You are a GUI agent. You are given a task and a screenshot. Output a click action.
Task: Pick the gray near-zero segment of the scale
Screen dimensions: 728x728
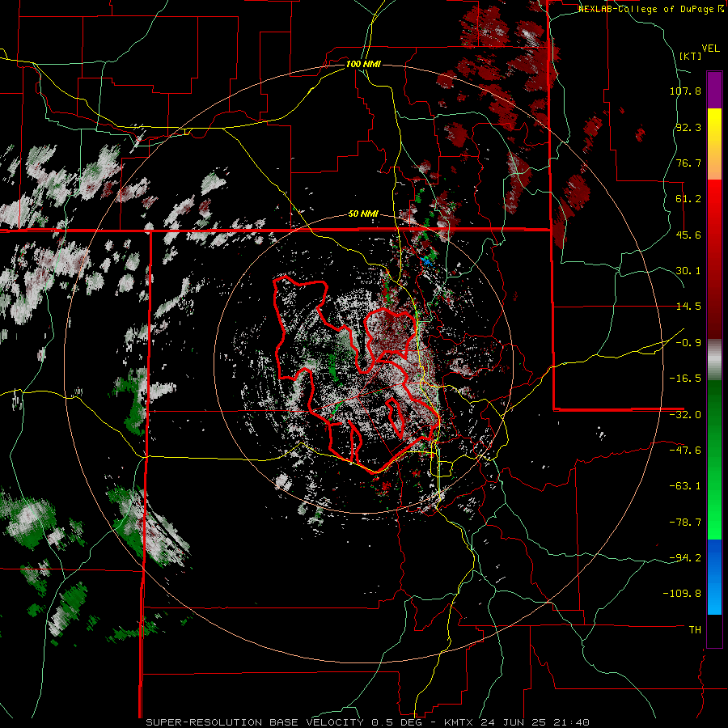tap(714, 360)
